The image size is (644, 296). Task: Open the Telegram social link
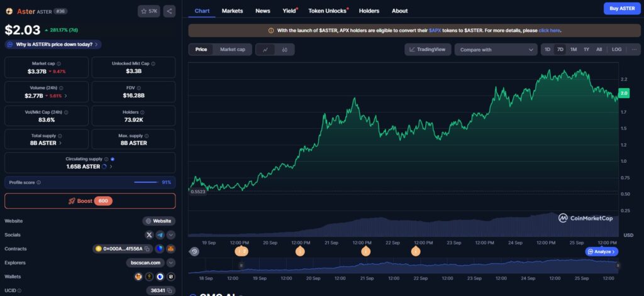[160, 234]
